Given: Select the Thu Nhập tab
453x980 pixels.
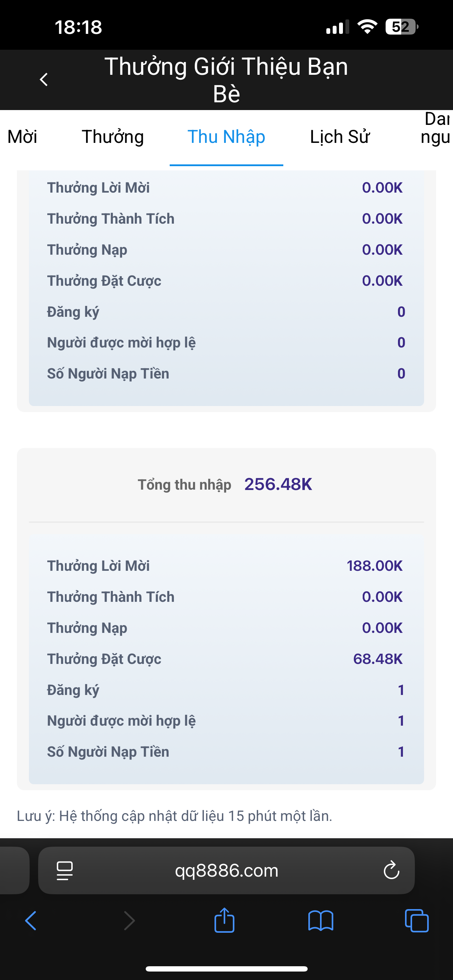Looking at the screenshot, I should (226, 137).
